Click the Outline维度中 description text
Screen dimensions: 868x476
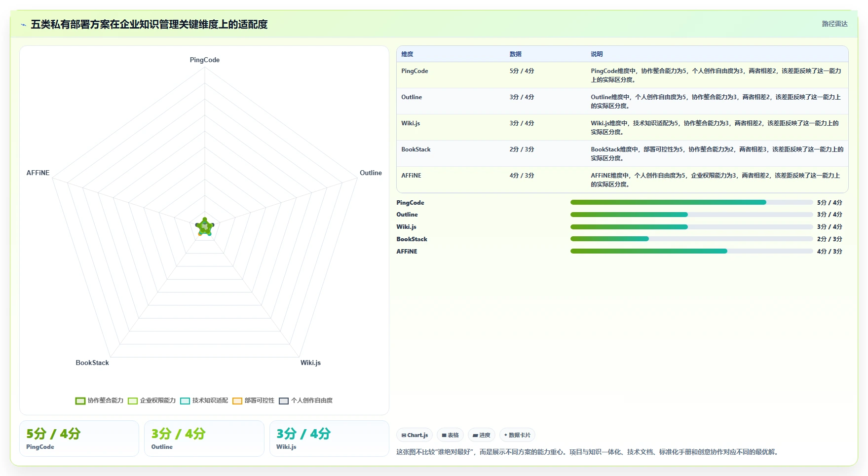[716, 102]
